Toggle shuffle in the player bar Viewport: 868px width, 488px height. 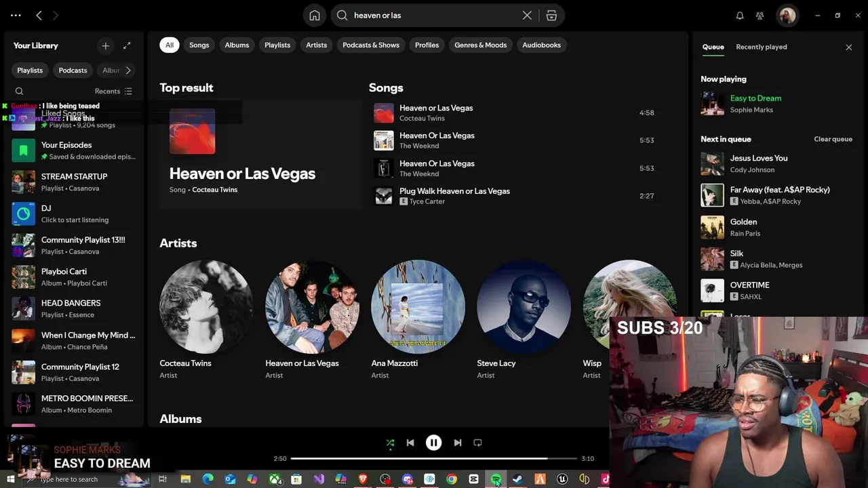[x=390, y=443]
